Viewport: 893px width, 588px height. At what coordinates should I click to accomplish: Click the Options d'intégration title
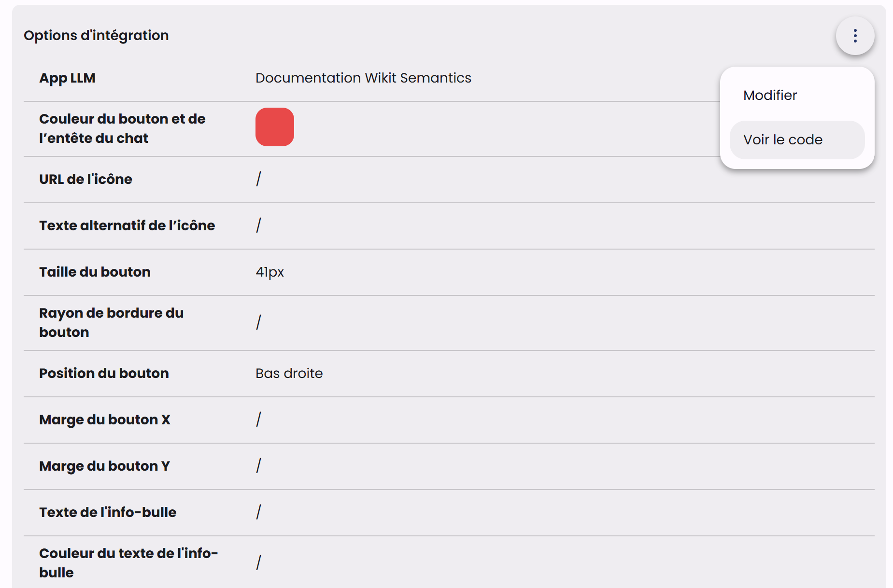click(x=96, y=35)
